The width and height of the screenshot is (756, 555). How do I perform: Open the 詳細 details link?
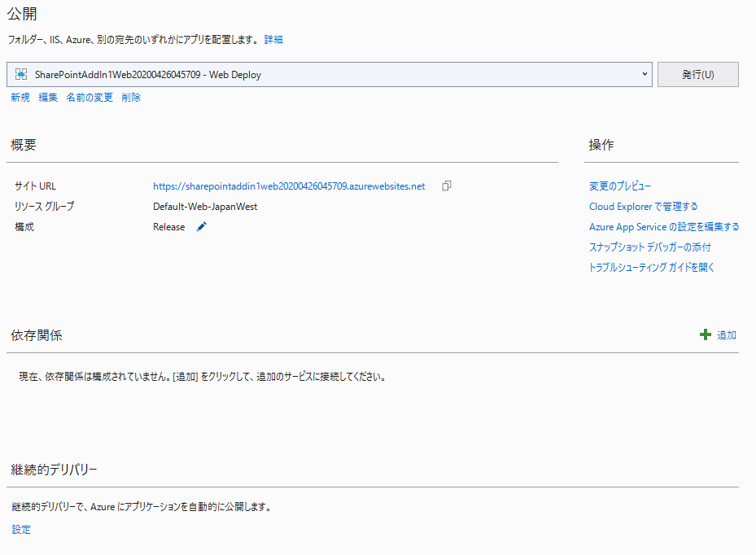pyautogui.click(x=273, y=39)
